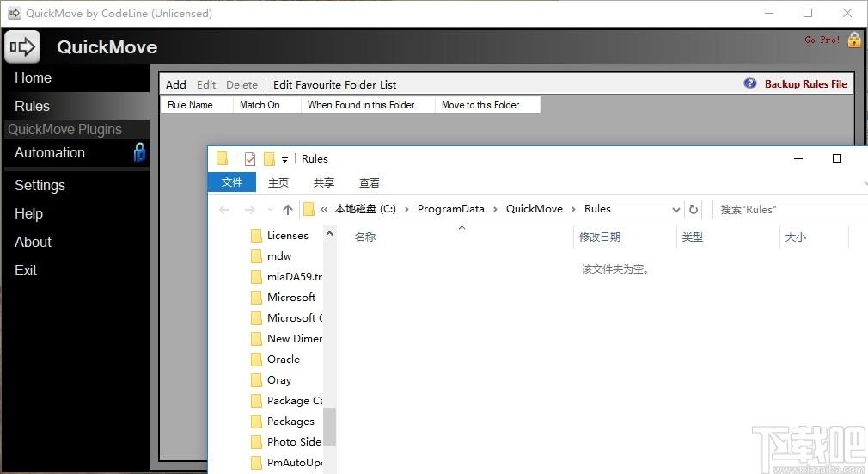Expand the address bar history dropdown
Screen dimensions: 868x474
[675, 210]
